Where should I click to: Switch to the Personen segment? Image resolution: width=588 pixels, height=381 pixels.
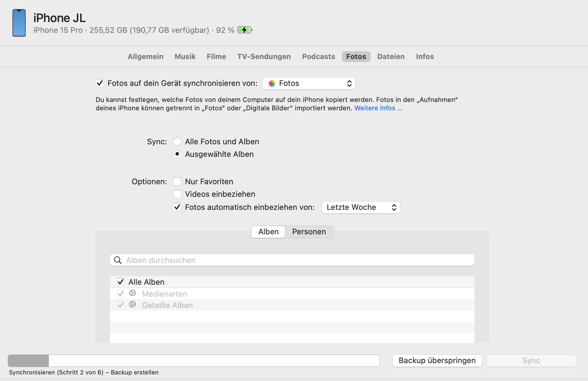point(309,232)
